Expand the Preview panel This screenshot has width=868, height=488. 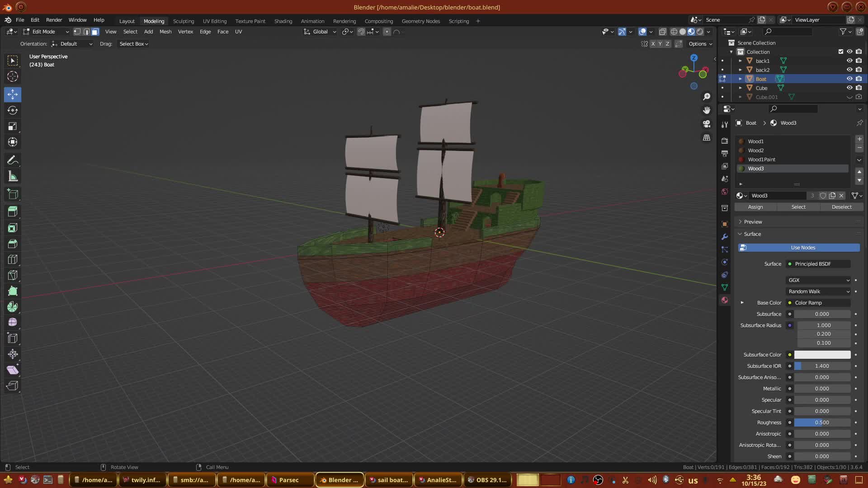(753, 222)
